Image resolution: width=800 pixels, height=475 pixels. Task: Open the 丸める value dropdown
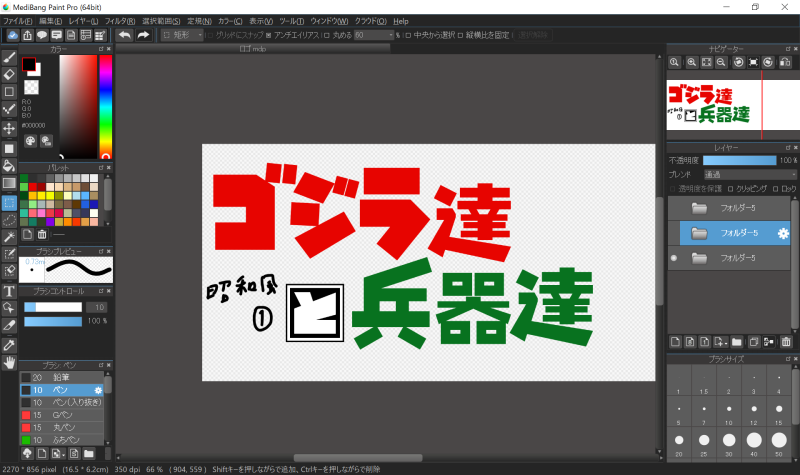[x=374, y=35]
